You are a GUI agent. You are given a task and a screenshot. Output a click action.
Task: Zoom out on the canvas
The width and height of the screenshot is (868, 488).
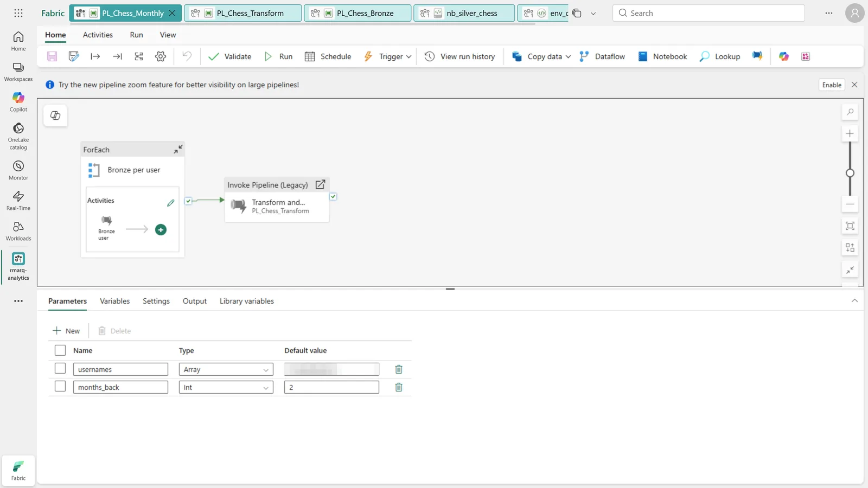coord(850,204)
